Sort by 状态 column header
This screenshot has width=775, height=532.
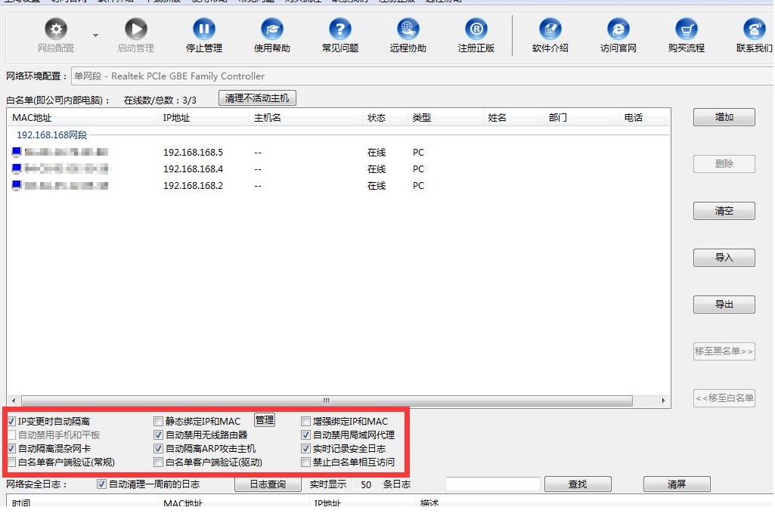(x=385, y=118)
